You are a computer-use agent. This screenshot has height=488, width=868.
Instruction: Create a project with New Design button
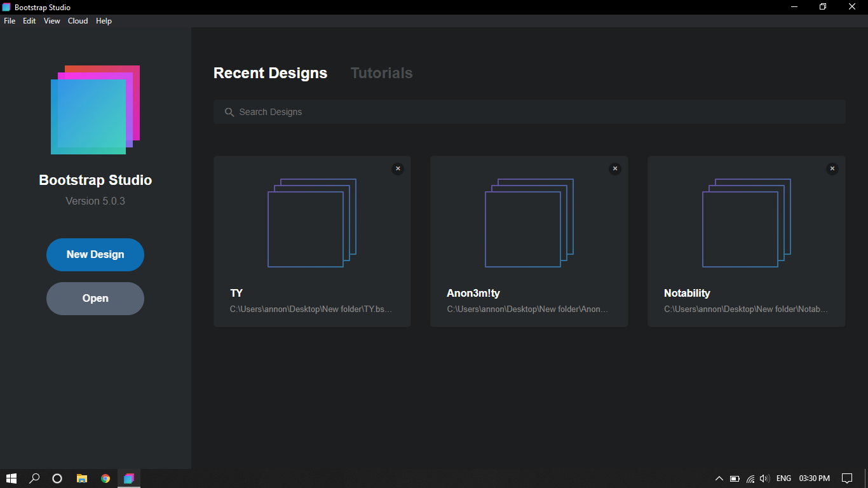[95, 255]
